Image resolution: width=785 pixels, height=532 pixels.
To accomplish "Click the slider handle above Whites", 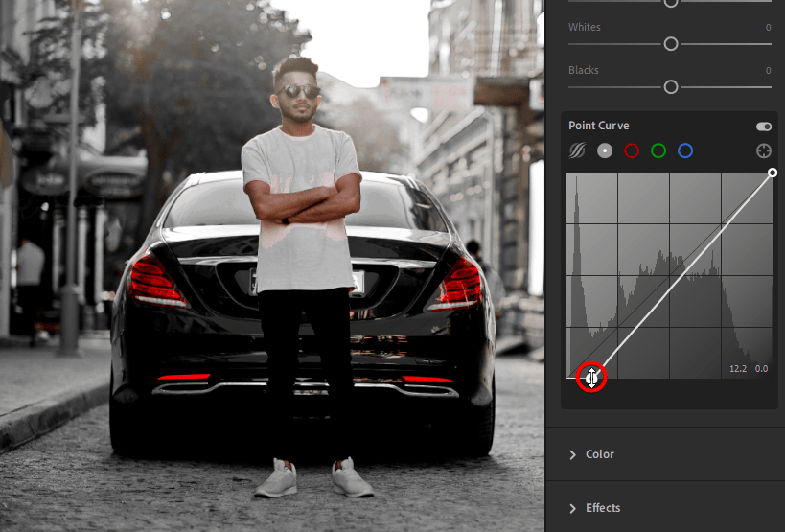I will click(x=671, y=3).
